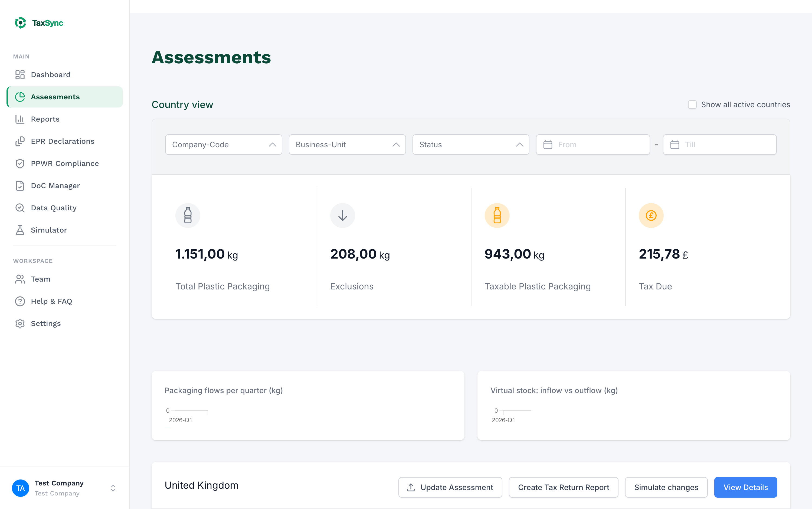Open the Business-Unit dropdown
This screenshot has height=509, width=812.
click(347, 145)
